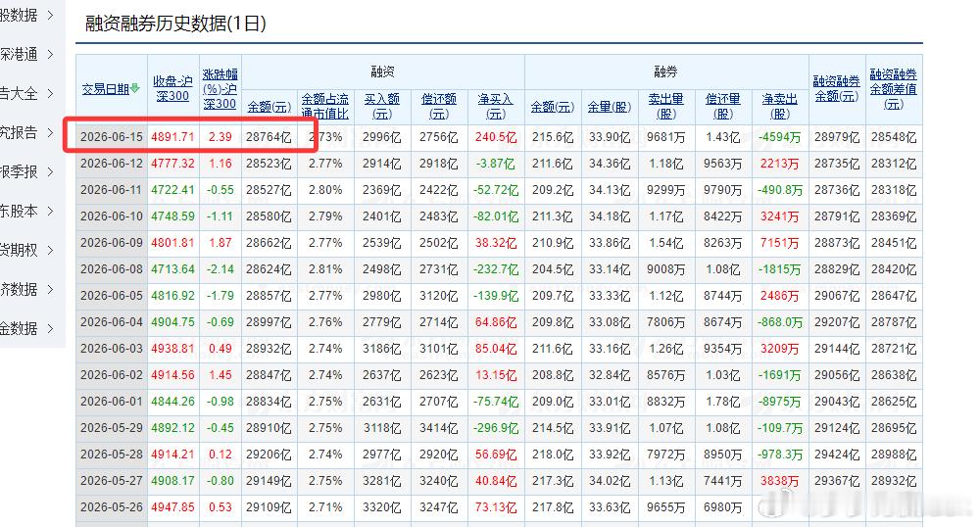Select balance difference 28548亿
The image size is (980, 527).
(x=894, y=137)
